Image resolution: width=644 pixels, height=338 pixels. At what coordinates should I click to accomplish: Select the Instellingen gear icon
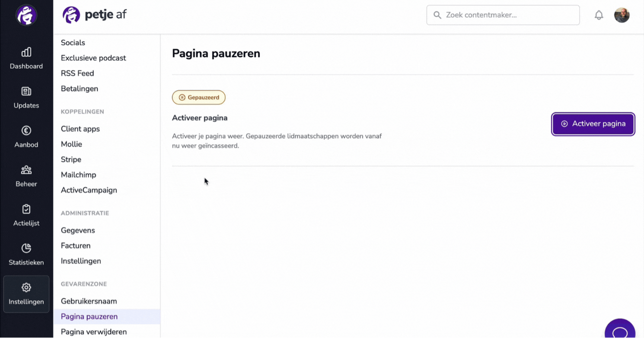click(26, 287)
